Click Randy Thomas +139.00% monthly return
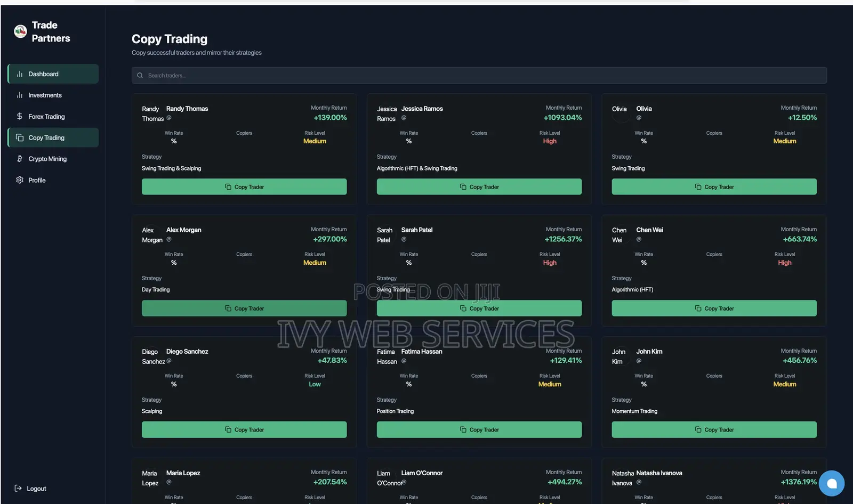Image resolution: width=853 pixels, height=504 pixels. tap(330, 118)
